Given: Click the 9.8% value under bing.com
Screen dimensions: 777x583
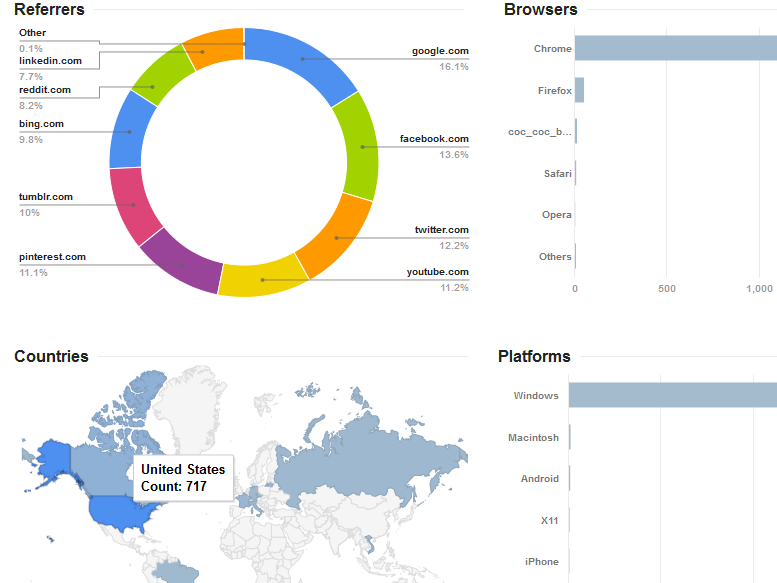Looking at the screenshot, I should [31, 140].
